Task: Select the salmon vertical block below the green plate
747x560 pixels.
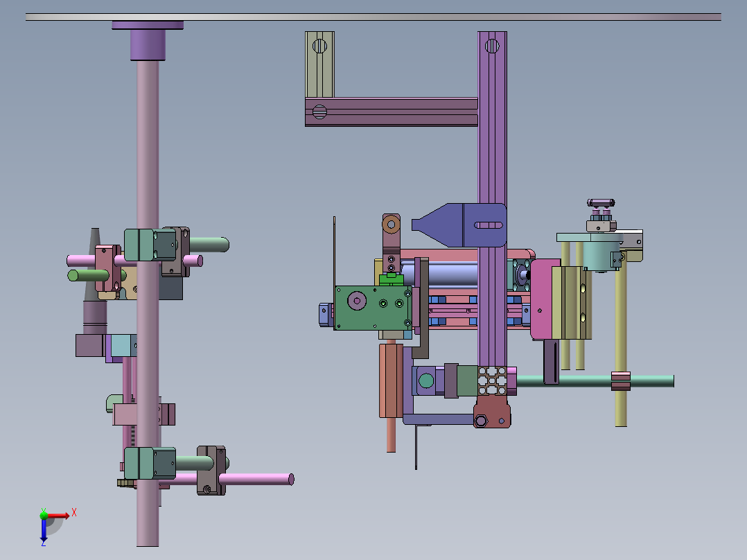Action: [391, 380]
